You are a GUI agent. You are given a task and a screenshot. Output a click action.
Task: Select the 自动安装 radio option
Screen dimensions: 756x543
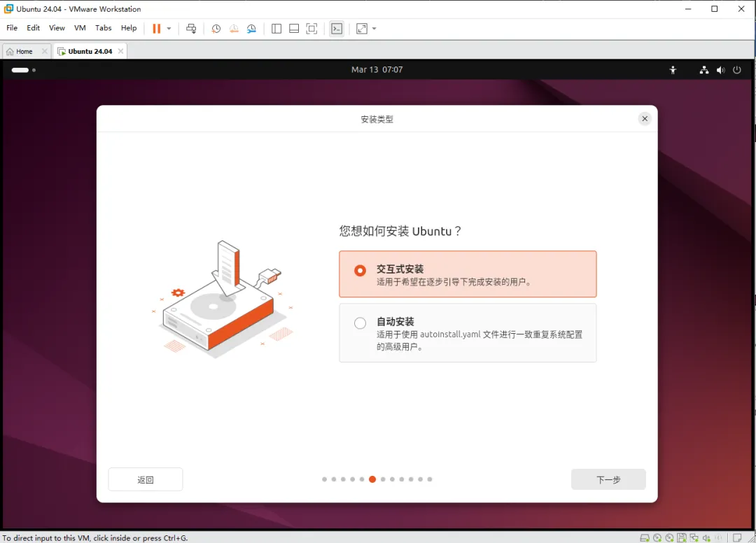point(360,323)
